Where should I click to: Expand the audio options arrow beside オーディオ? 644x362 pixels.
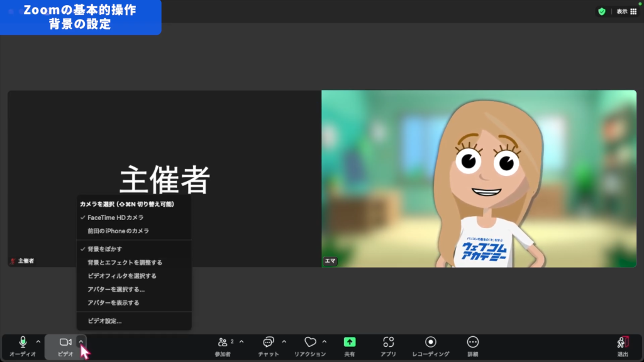tap(38, 342)
